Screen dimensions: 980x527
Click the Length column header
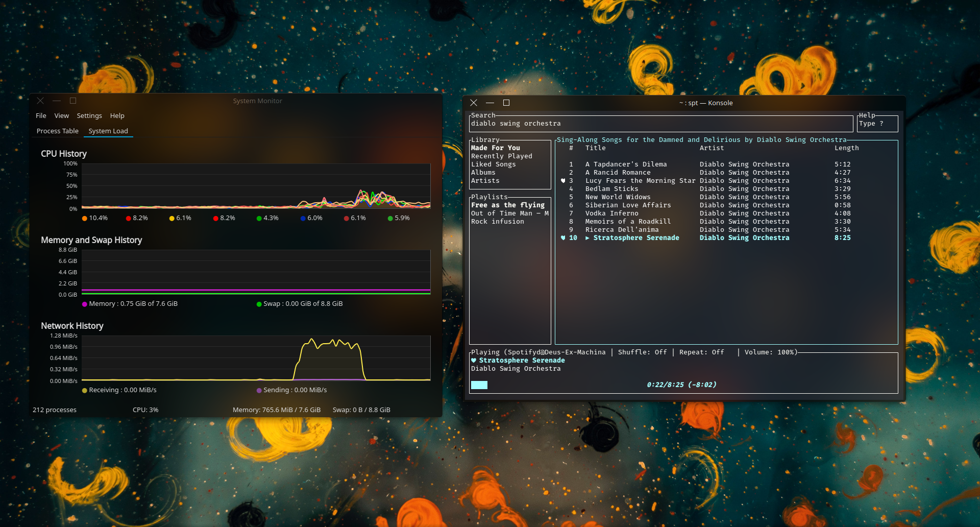point(847,148)
